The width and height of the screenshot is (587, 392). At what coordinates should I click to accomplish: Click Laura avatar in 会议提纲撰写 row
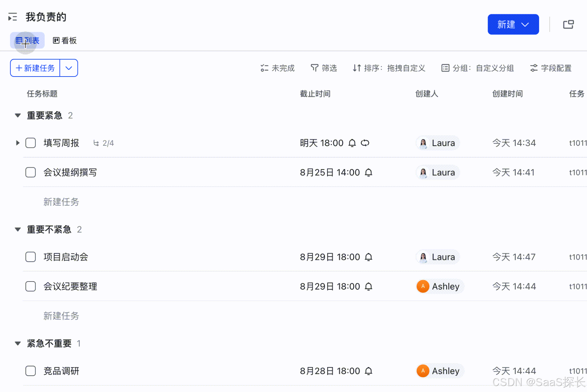423,172
